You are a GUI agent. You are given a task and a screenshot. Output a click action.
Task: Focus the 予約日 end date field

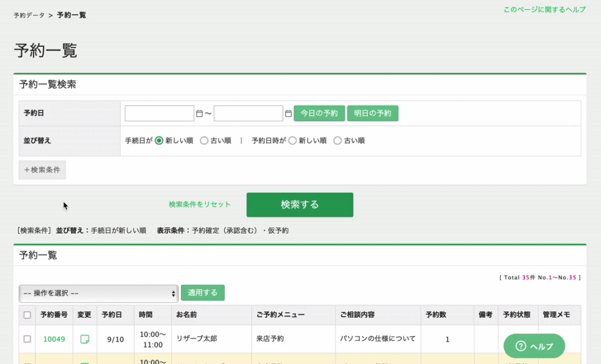tap(248, 114)
